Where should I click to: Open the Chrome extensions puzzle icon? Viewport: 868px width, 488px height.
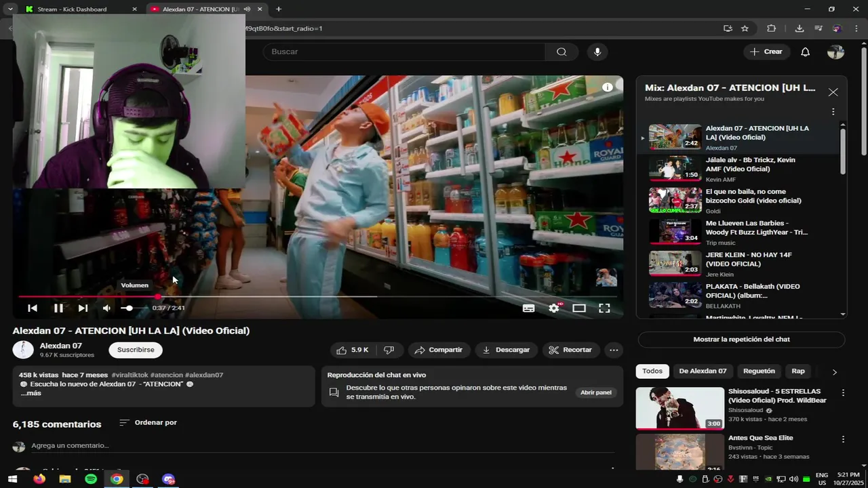point(771,28)
